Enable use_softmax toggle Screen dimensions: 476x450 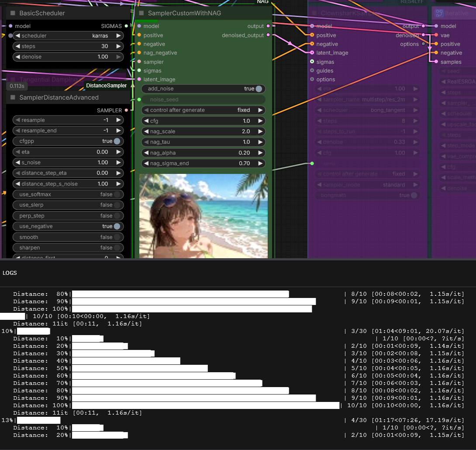(117, 194)
